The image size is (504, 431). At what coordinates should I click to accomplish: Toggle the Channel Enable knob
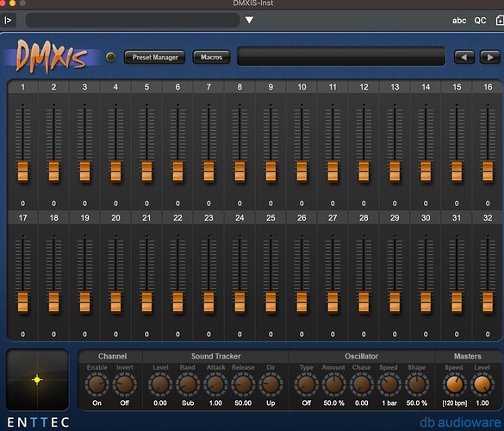coord(96,384)
